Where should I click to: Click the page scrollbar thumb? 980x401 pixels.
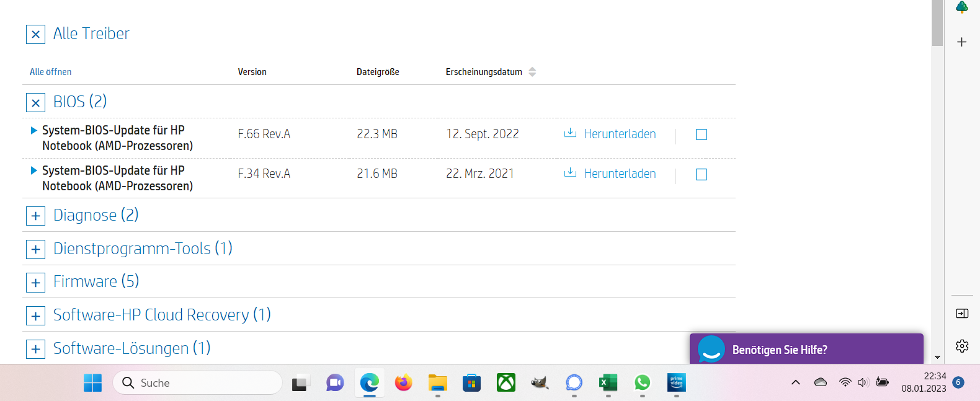point(937,23)
